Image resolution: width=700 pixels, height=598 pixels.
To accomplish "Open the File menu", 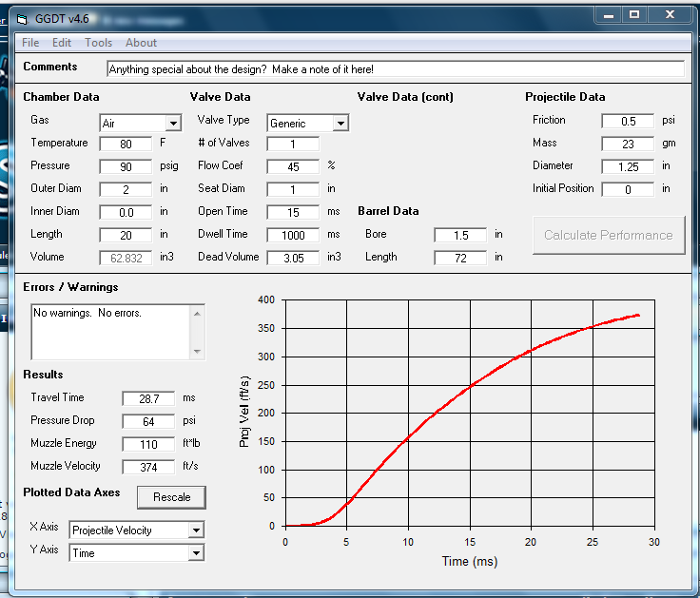I will point(30,43).
